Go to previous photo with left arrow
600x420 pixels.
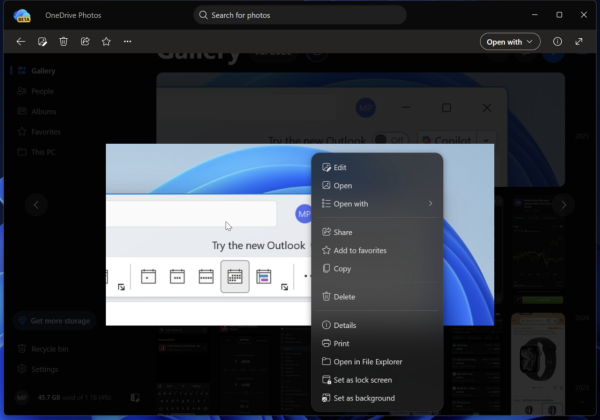[x=36, y=205]
